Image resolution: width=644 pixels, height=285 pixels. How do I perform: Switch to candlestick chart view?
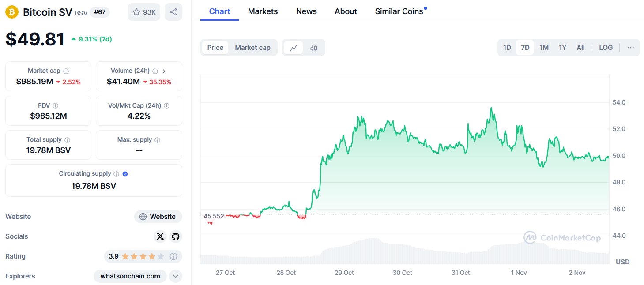(314, 48)
